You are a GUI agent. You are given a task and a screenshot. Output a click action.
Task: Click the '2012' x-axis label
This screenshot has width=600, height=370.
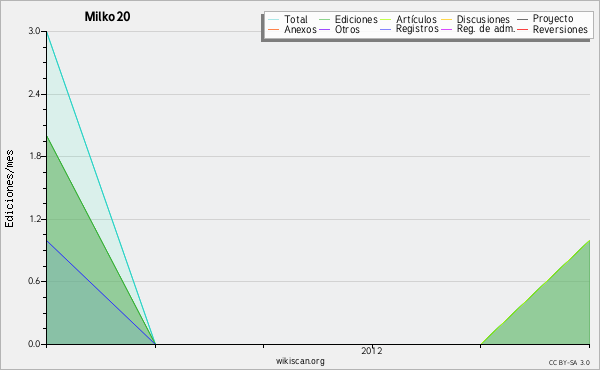(372, 350)
